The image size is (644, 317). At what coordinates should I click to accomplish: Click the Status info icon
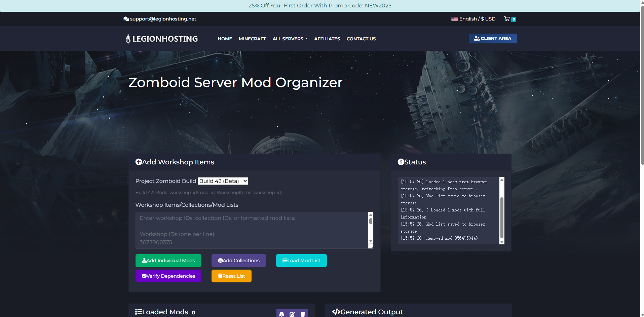(401, 162)
